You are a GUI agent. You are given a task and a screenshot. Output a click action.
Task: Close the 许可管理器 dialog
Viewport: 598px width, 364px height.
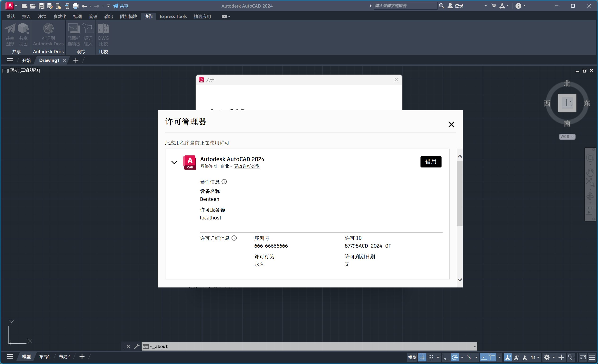click(x=451, y=124)
